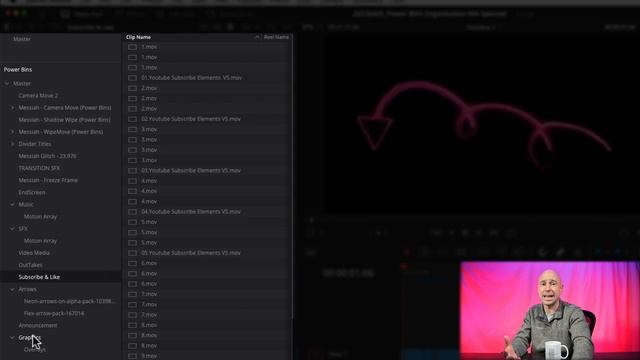Open the Overlays bin under Graphics
The height and width of the screenshot is (360, 640).
pyautogui.click(x=35, y=350)
